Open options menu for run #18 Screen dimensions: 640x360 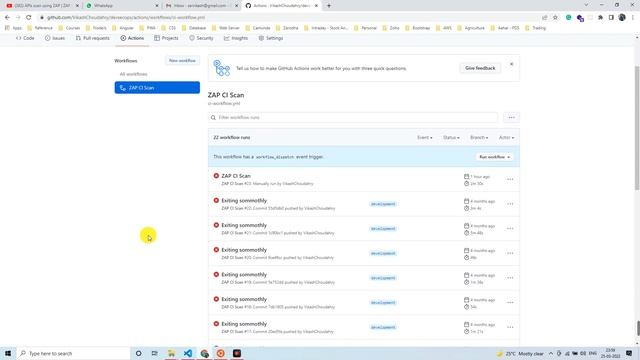click(510, 302)
